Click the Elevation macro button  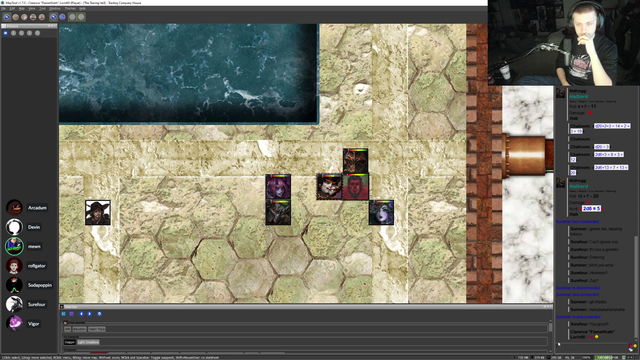pyautogui.click(x=79, y=329)
